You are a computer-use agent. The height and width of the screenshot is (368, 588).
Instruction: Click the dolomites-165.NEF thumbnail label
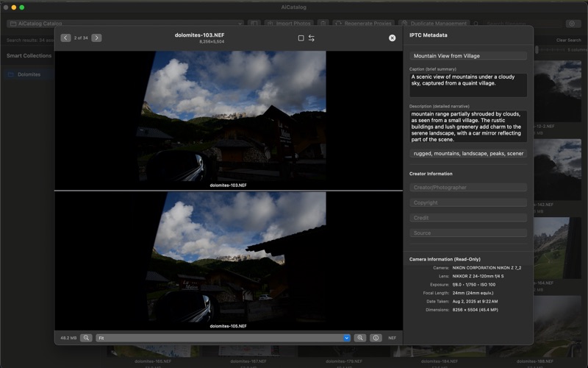pyautogui.click(x=153, y=361)
